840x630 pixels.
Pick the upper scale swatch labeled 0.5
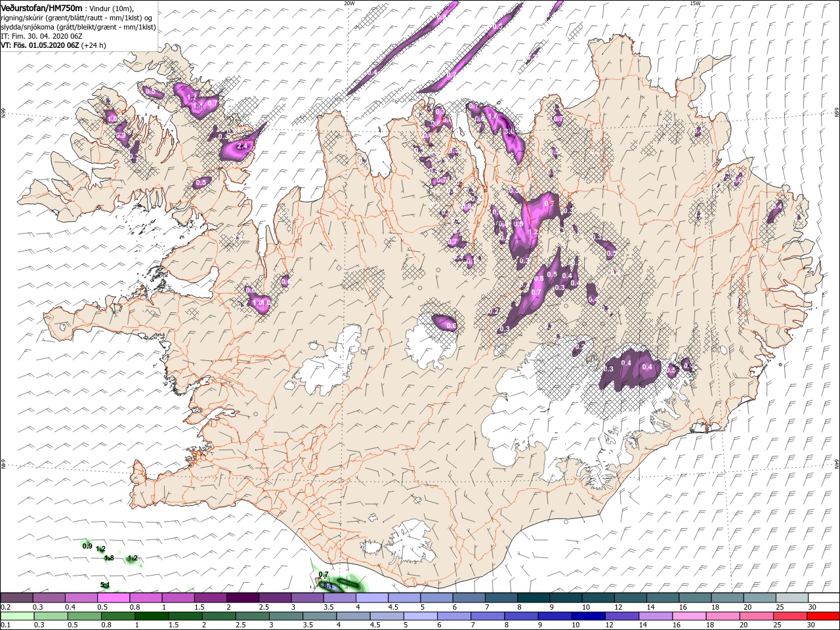(x=114, y=598)
